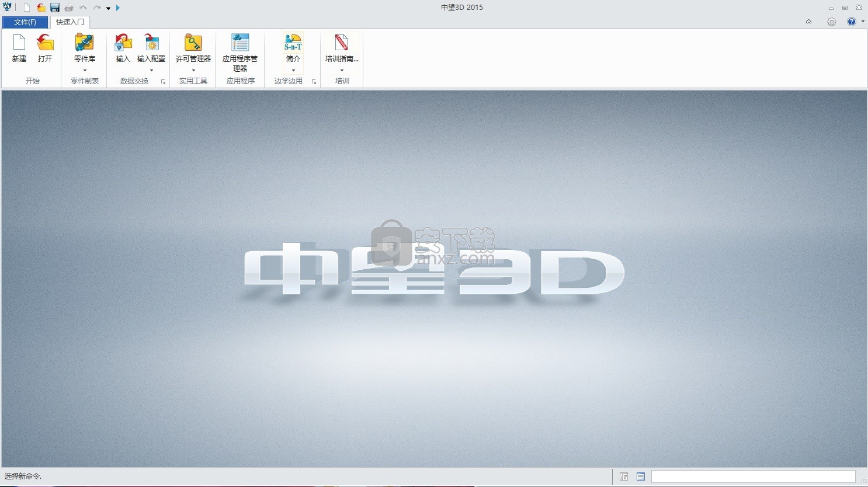Screen dimensions: 868x487
Task: Open a file with the 打开 ribbon icon
Action: [45, 44]
